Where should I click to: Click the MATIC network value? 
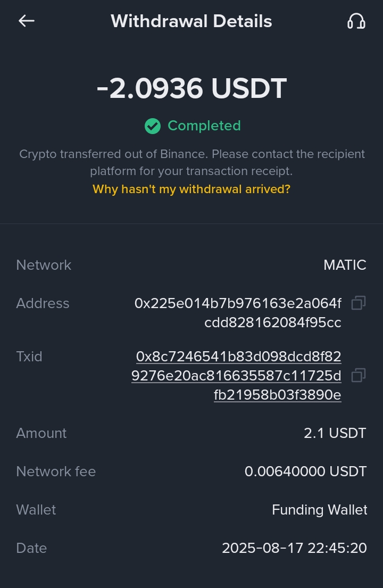click(x=345, y=265)
